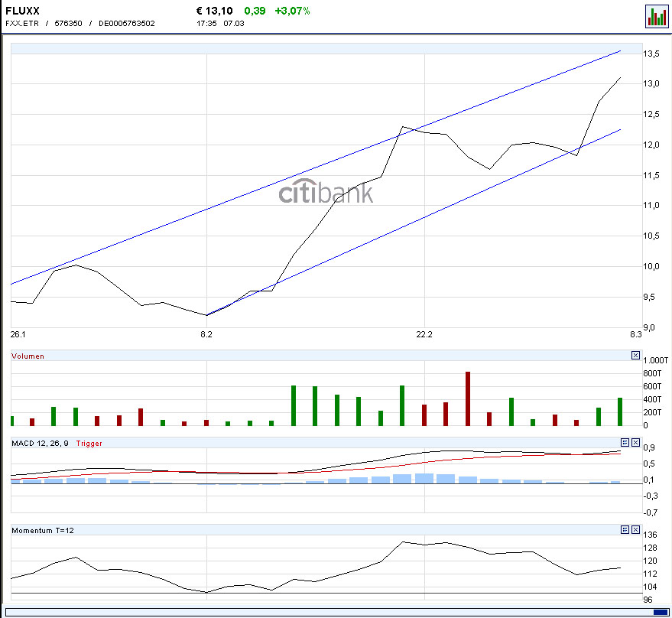
Task: Click the 13,5 price axis label
Action: (651, 54)
